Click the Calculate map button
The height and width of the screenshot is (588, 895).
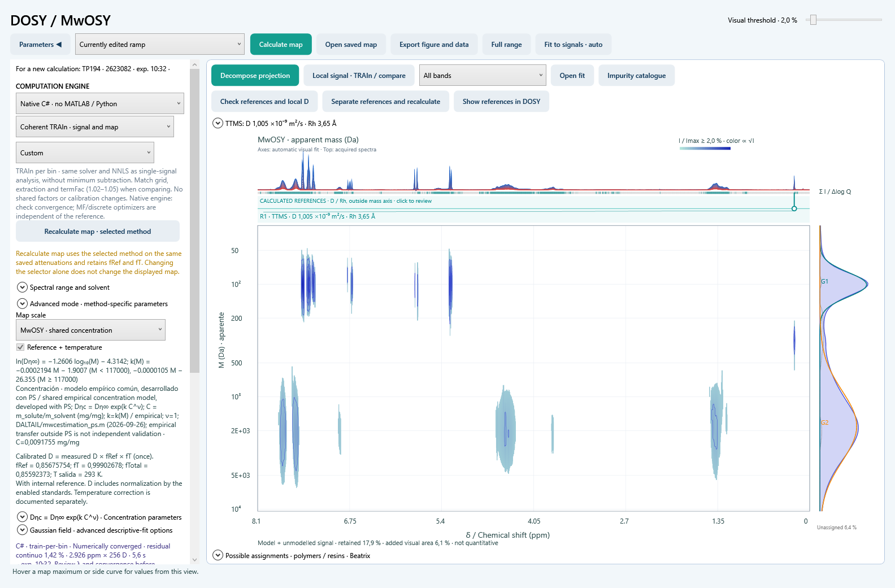(281, 45)
